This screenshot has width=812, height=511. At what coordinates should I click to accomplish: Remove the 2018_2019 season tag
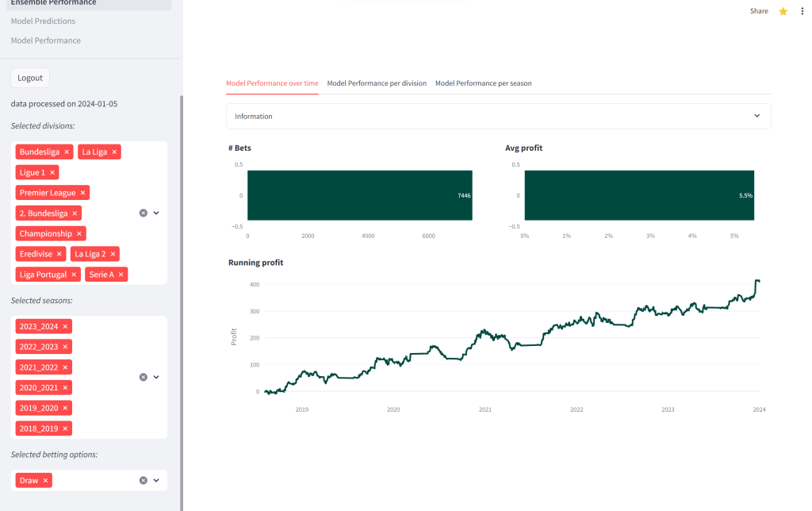click(66, 428)
